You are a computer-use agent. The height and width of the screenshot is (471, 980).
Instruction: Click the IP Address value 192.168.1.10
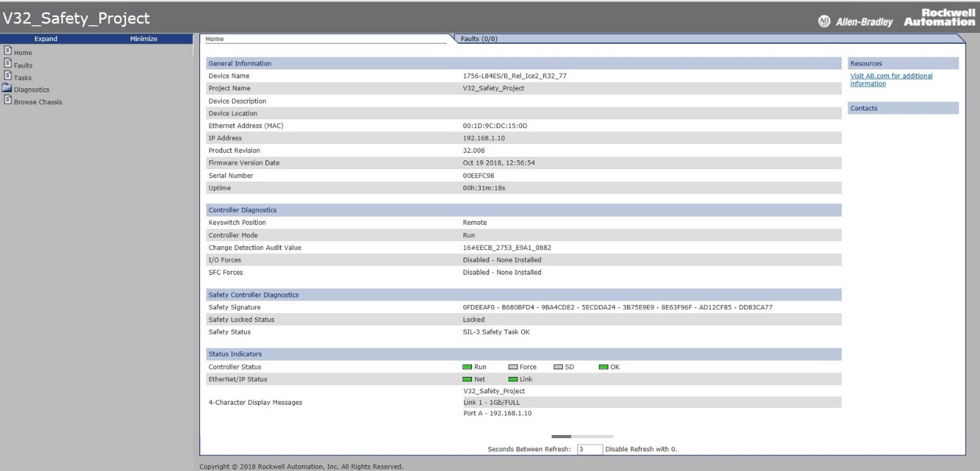[483, 138]
